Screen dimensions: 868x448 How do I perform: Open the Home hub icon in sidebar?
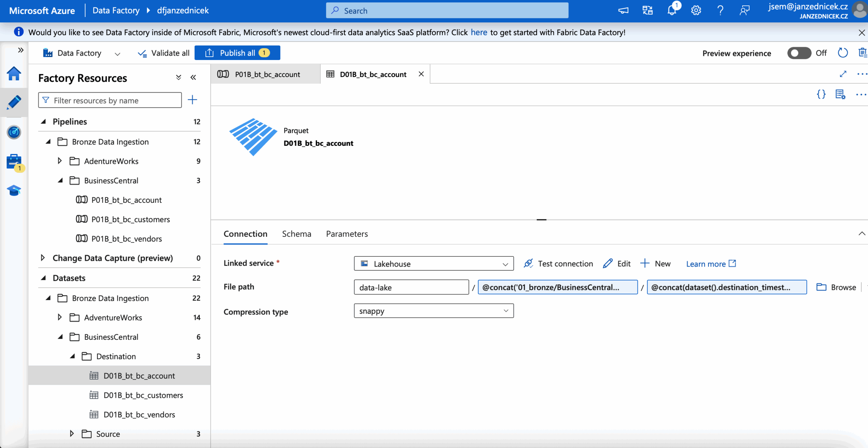click(x=14, y=74)
